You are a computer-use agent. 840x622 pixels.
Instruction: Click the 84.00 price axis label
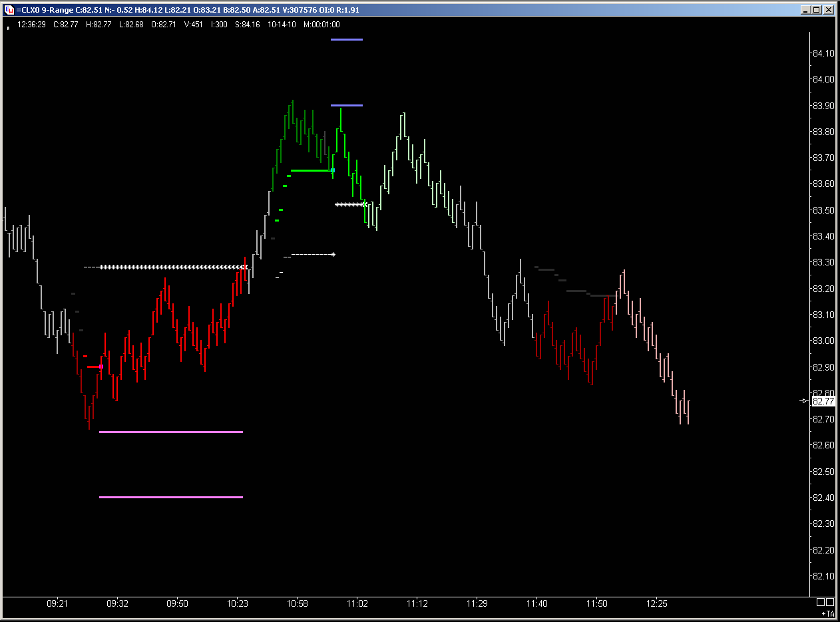(824, 79)
